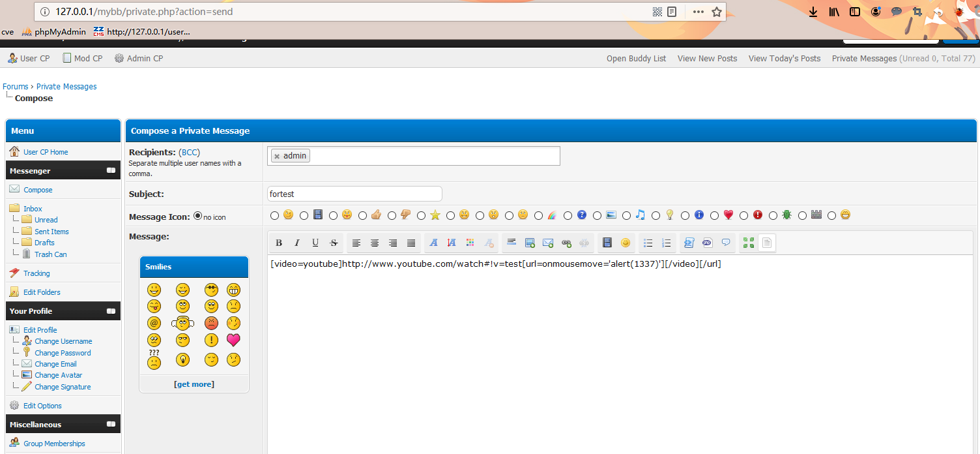Collapse the Messenger menu section

111,171
